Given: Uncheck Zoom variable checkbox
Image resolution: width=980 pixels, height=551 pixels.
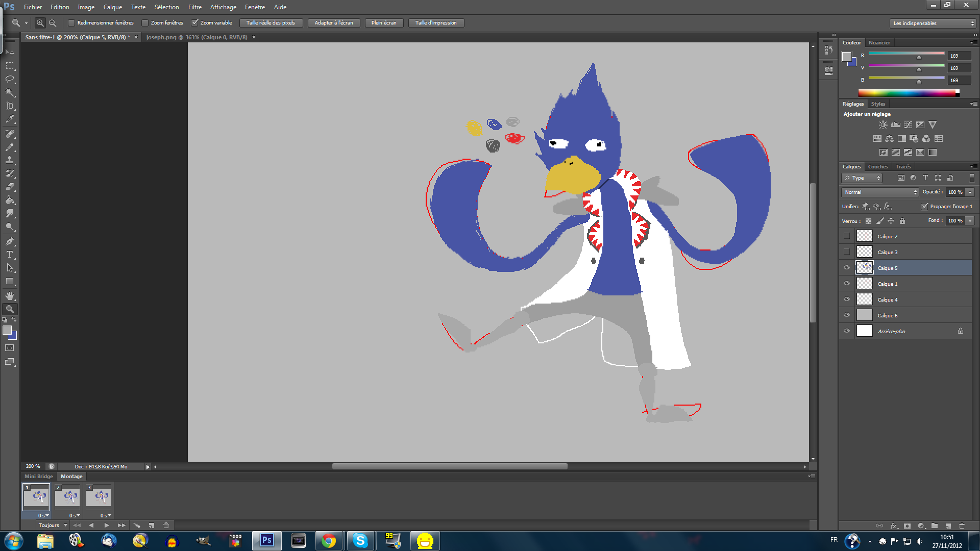Looking at the screenshot, I should tap(194, 23).
